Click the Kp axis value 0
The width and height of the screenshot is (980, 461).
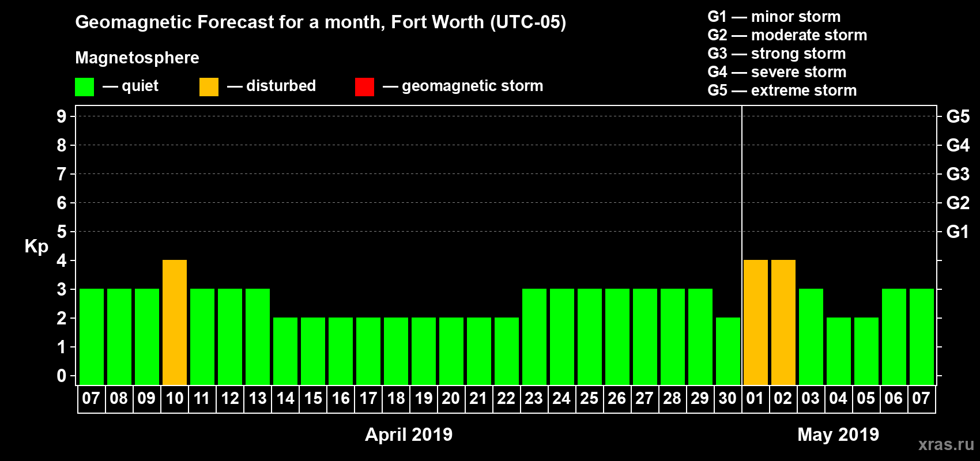[x=62, y=376]
